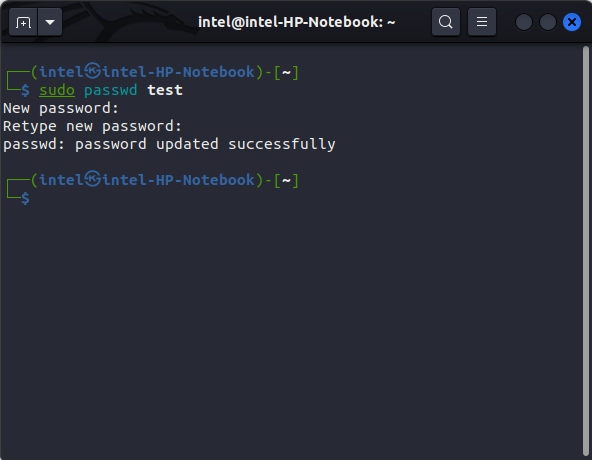
Task: Maximize the terminal window
Action: coord(548,22)
